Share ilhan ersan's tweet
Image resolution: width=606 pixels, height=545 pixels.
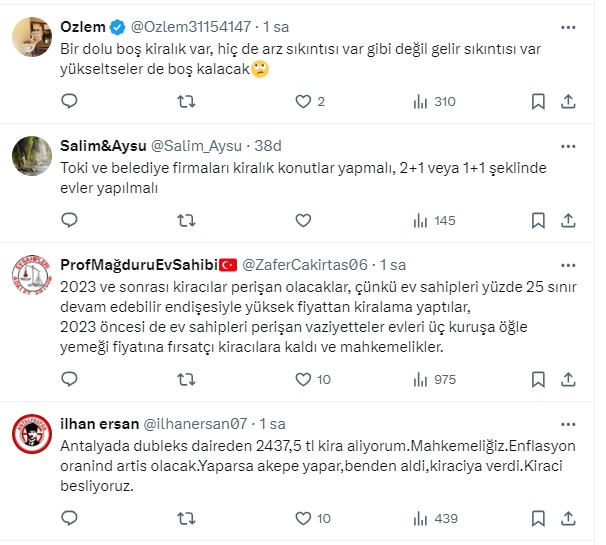point(568,518)
